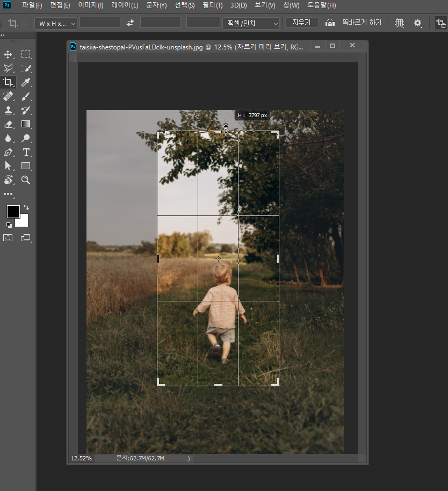Open the 레이어(L) menu
Image resolution: width=448 pixels, height=491 pixels.
click(125, 5)
